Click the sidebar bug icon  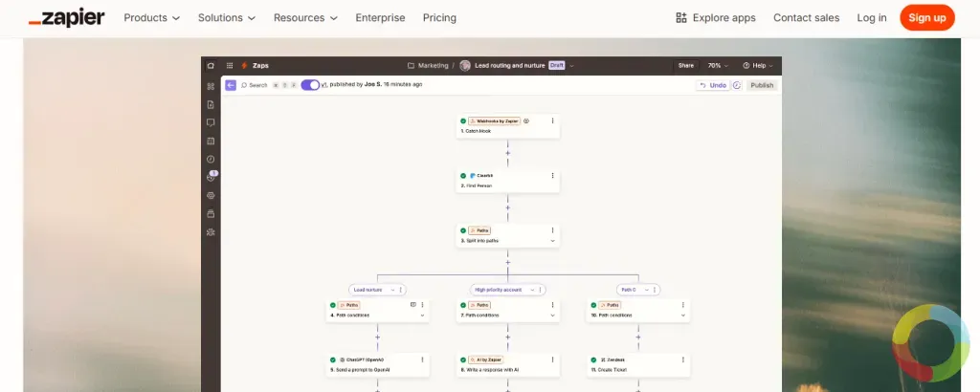click(211, 232)
